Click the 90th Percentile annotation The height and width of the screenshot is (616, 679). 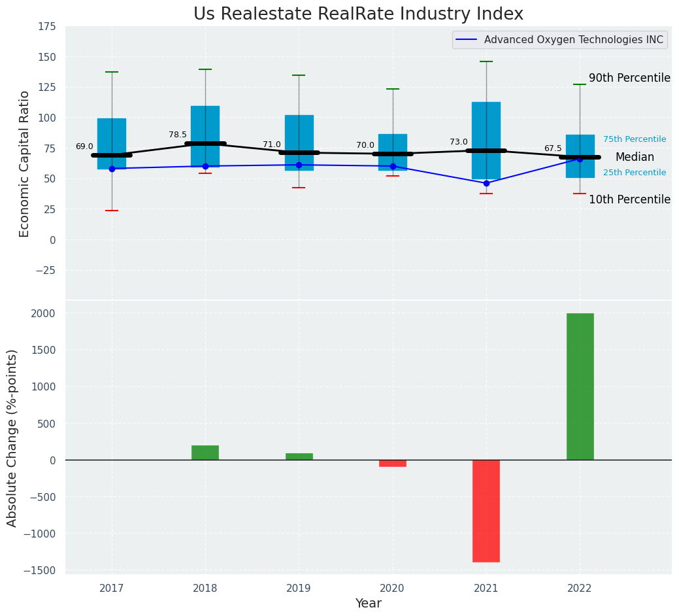point(629,78)
